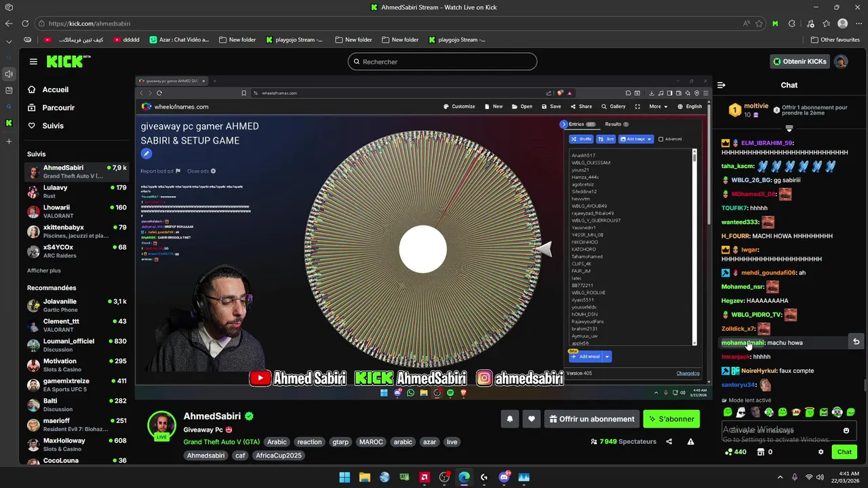Image resolution: width=868 pixels, height=488 pixels.
Task: Click the Windows Start button
Action: pos(344,477)
